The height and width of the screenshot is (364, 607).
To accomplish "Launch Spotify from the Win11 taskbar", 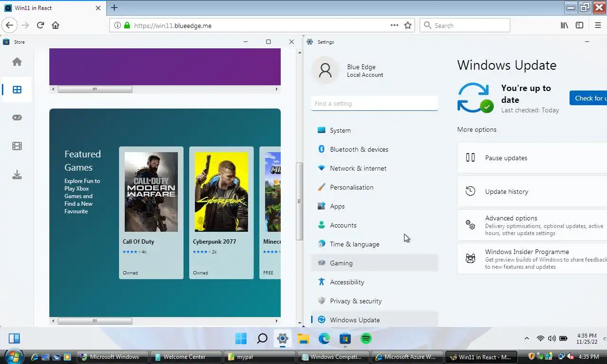I will coord(366,338).
